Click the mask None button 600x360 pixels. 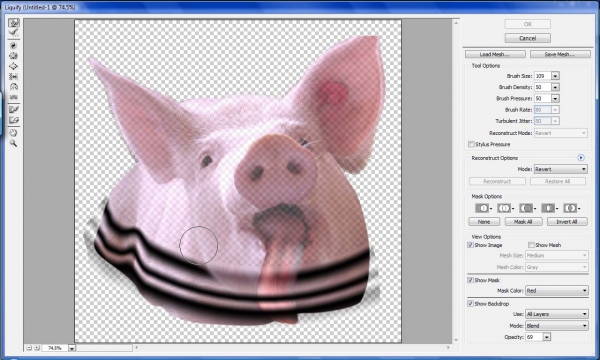click(484, 222)
